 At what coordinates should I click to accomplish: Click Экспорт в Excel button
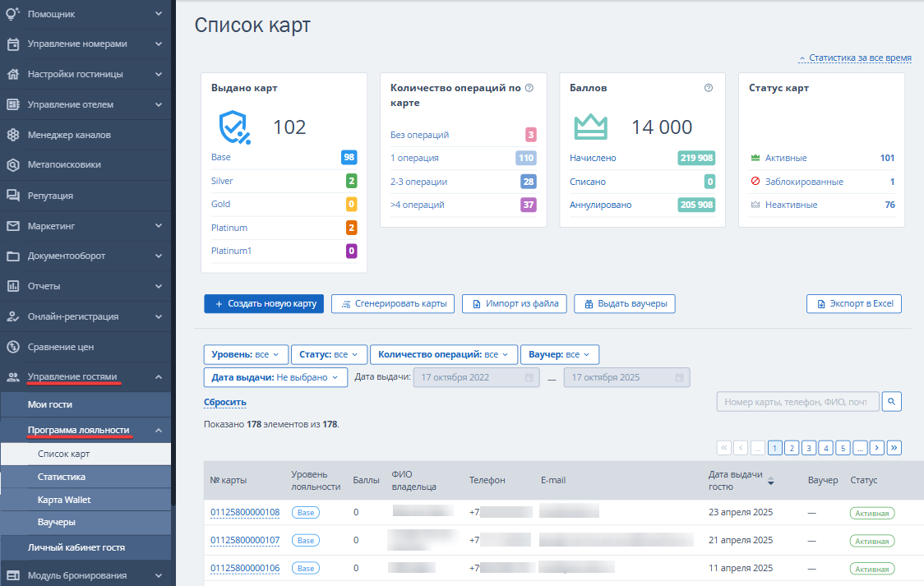point(853,303)
